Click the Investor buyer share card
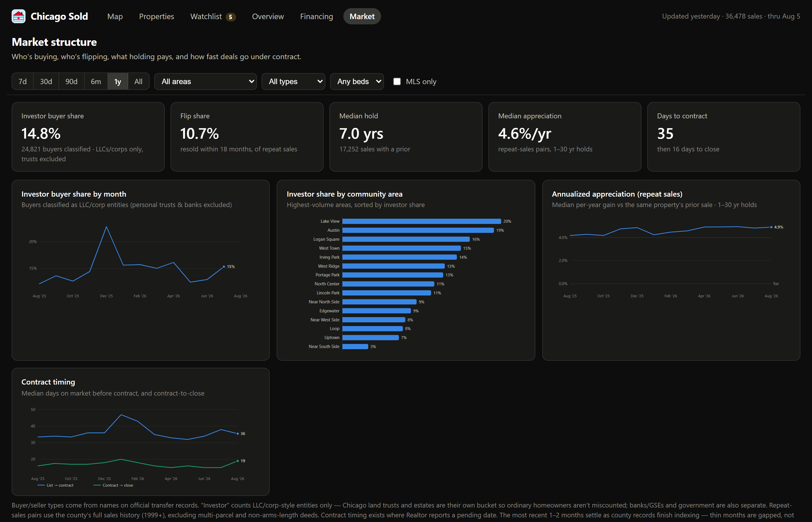The width and height of the screenshot is (812, 522). coord(88,137)
